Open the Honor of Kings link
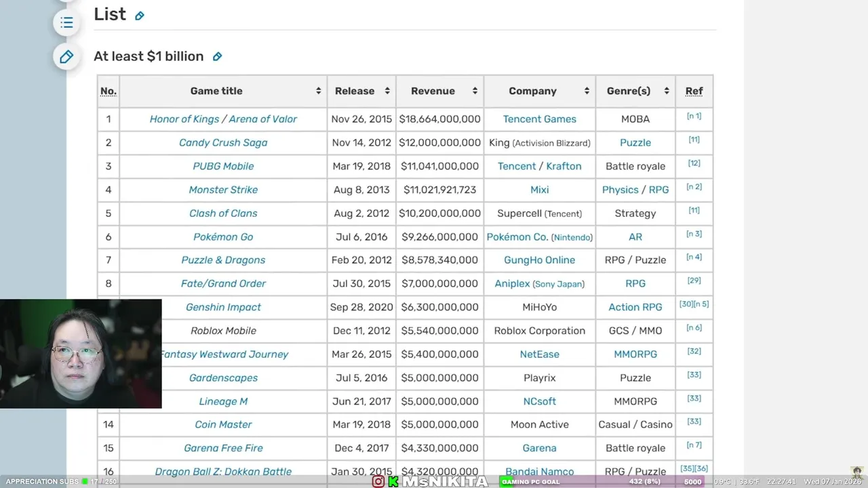Screen dimensions: 868x488 click(184, 119)
